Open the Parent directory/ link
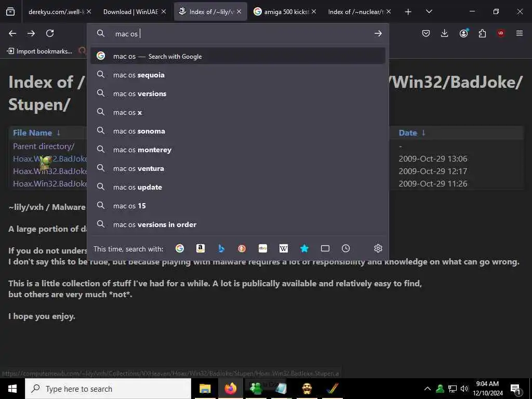532x399 pixels. [44, 146]
